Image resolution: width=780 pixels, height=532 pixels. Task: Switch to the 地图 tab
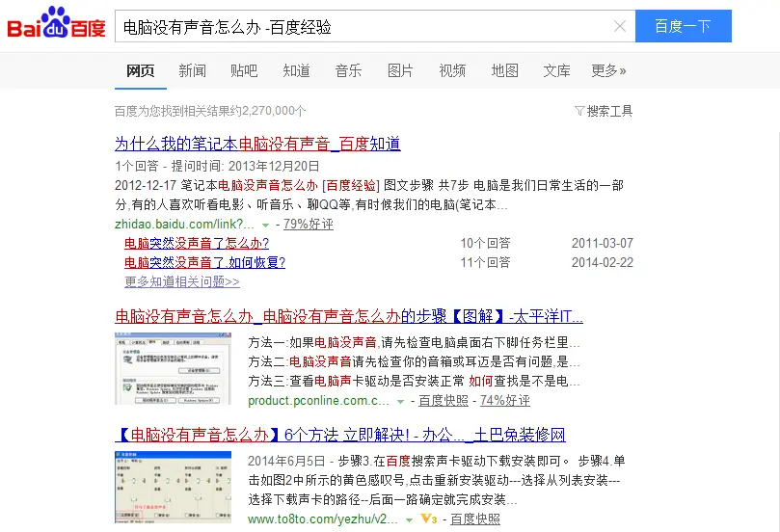(504, 70)
